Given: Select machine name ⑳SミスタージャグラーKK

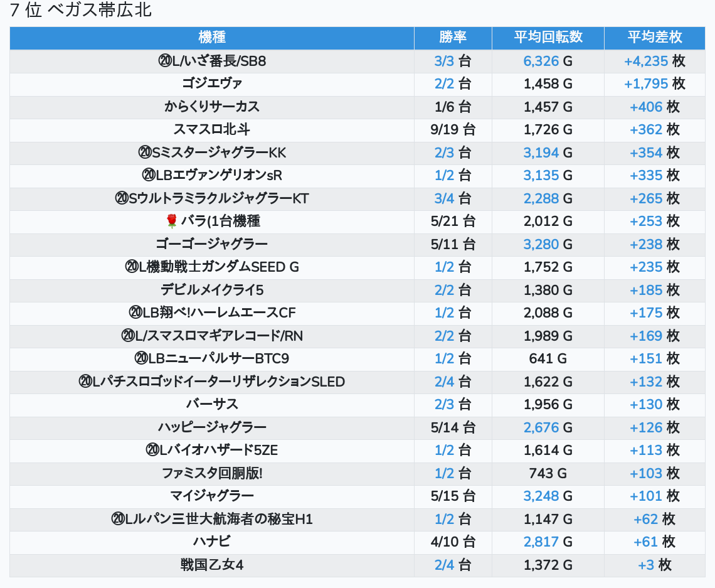Looking at the screenshot, I should click(212, 153).
